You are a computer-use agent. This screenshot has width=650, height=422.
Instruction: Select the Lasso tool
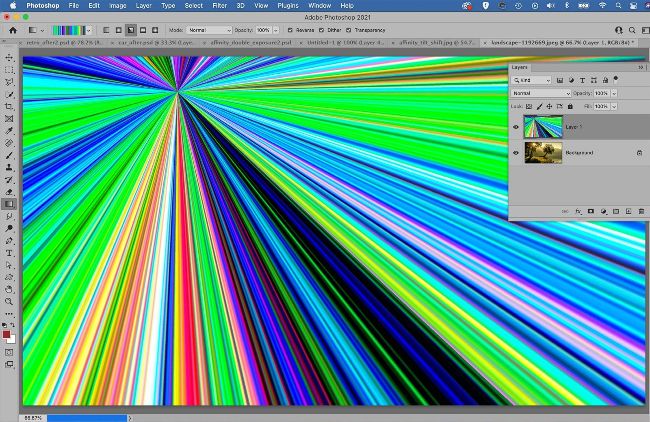[x=9, y=82]
